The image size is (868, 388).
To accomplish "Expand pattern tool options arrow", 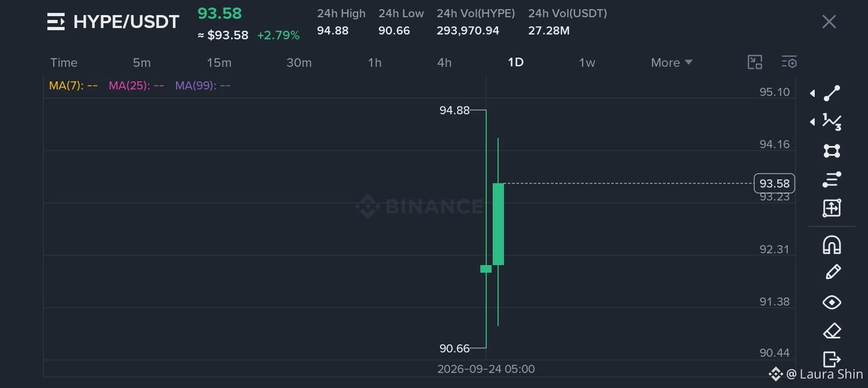I will pyautogui.click(x=812, y=122).
